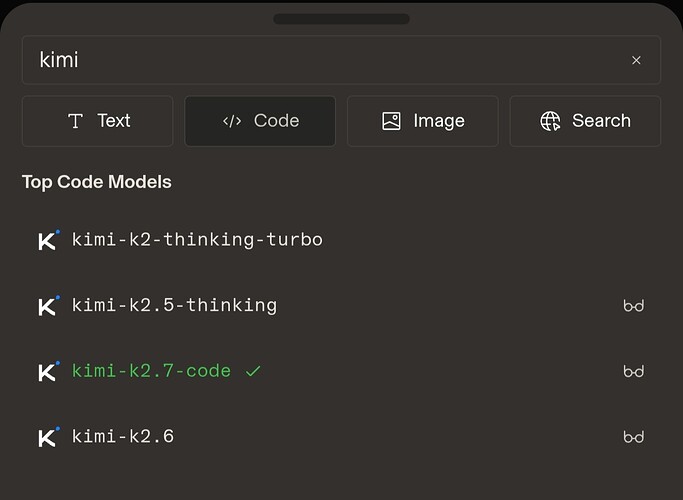Click Kimi logo beside kimi-k2-thinking-turbo
The width and height of the screenshot is (683, 500).
[x=49, y=240]
